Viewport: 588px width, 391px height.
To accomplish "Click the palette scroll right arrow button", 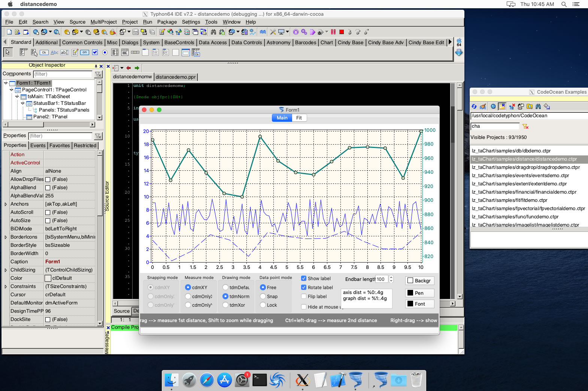I will pos(450,42).
